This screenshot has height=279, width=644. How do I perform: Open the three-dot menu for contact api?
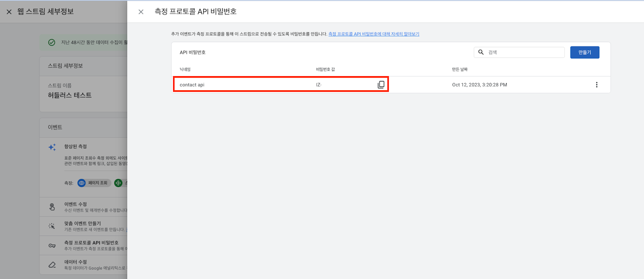(x=597, y=85)
